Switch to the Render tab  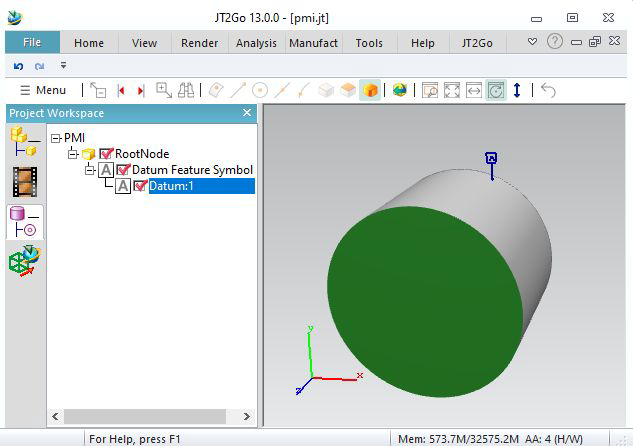coord(199,43)
